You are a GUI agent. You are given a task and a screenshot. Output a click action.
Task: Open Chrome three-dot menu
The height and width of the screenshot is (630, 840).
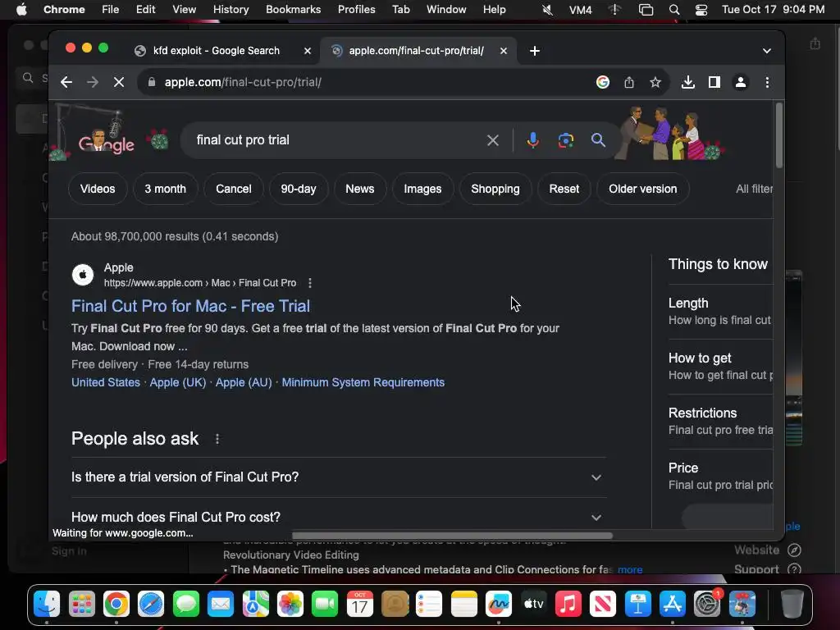pos(767,82)
